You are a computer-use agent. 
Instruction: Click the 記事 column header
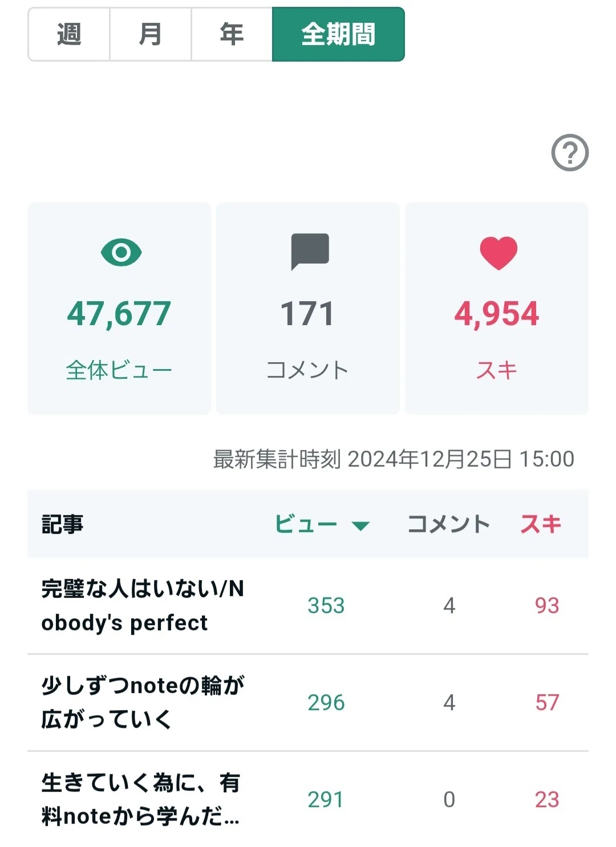pos(63,524)
